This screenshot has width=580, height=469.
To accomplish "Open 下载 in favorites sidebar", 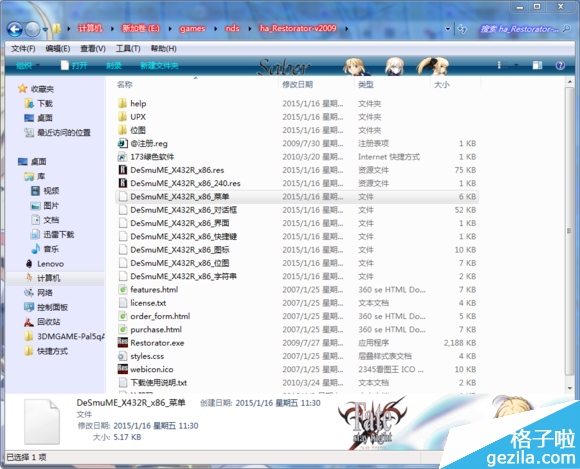I will click(x=38, y=103).
